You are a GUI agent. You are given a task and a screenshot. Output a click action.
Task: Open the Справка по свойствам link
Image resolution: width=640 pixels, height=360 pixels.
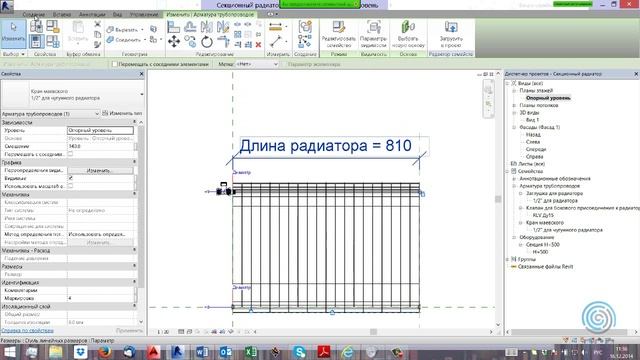click(27, 331)
